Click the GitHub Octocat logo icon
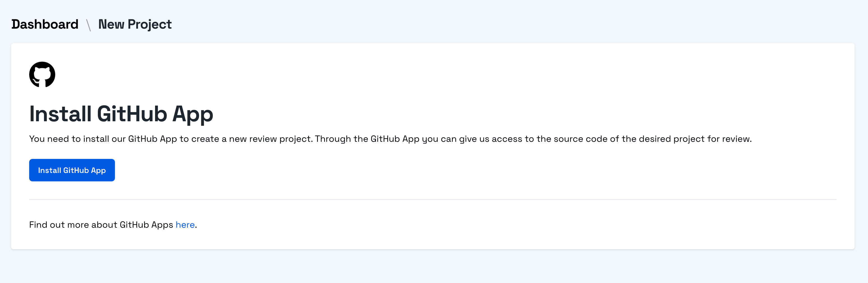This screenshot has height=283, width=868. (x=42, y=74)
